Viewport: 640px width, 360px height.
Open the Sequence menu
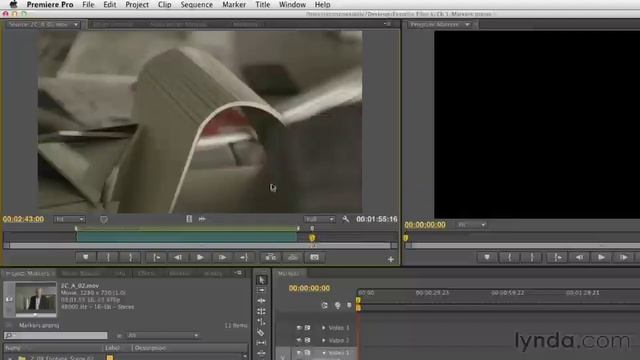tap(197, 4)
